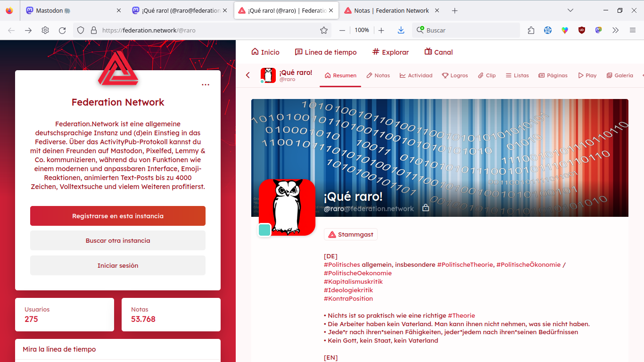The height and width of the screenshot is (362, 644).
Task: Go back using the profile back chevron
Action: pos(248,75)
